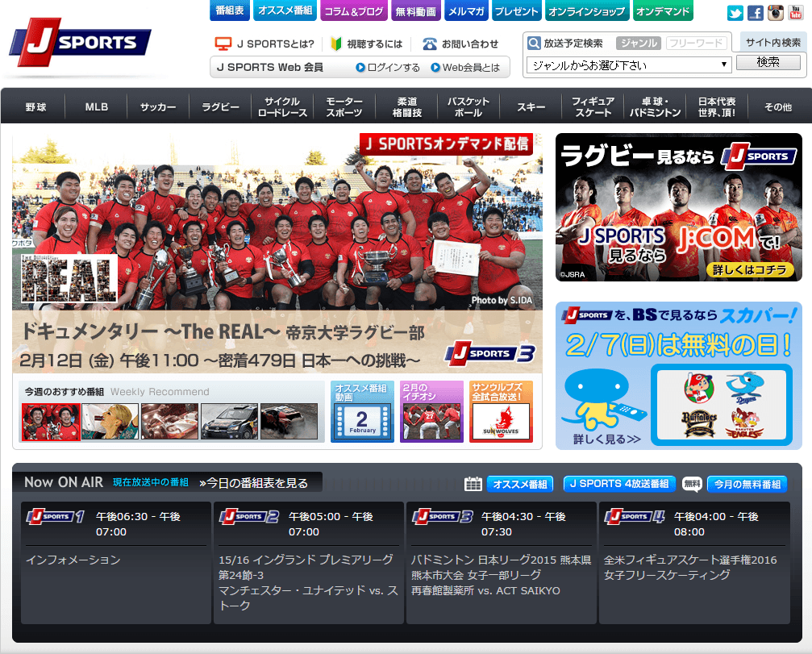This screenshot has width=812, height=654.
Task: Open the コラム&ブログ top tab
Action: [354, 10]
